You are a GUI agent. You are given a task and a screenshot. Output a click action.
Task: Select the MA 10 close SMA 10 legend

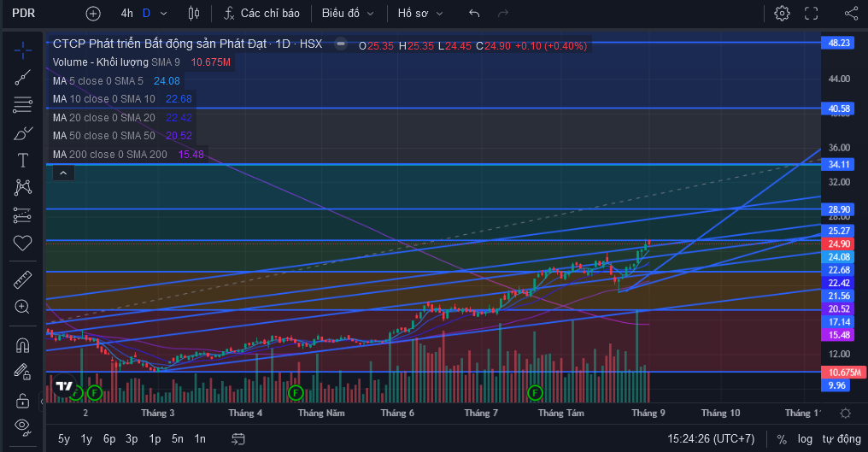click(122, 99)
